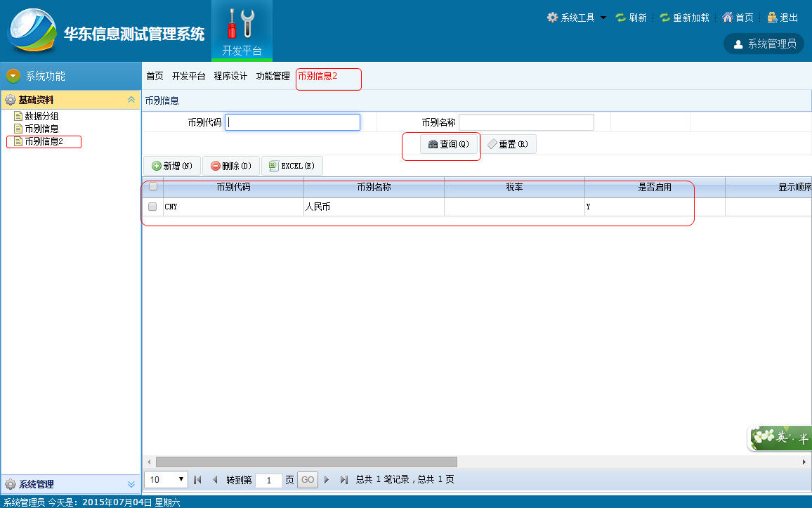Toggle the 系统功能 round arrow icon
The image size is (812, 508).
click(x=13, y=76)
